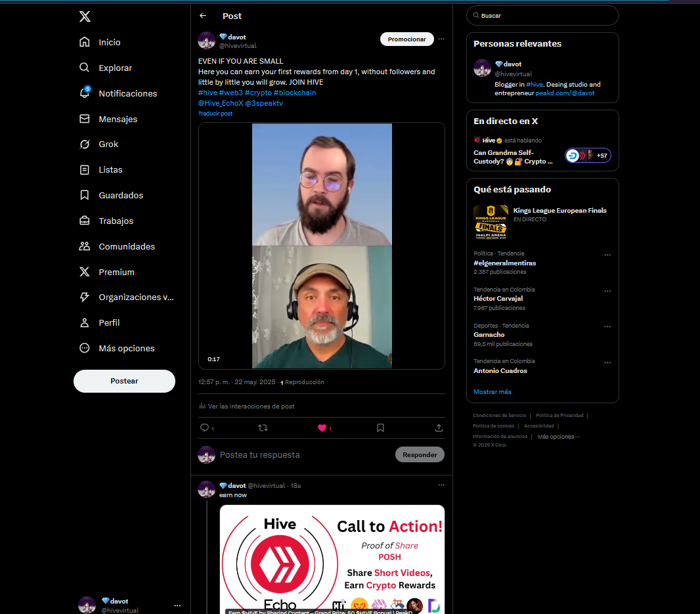Open the options menu for Garnacho trend

tap(607, 326)
